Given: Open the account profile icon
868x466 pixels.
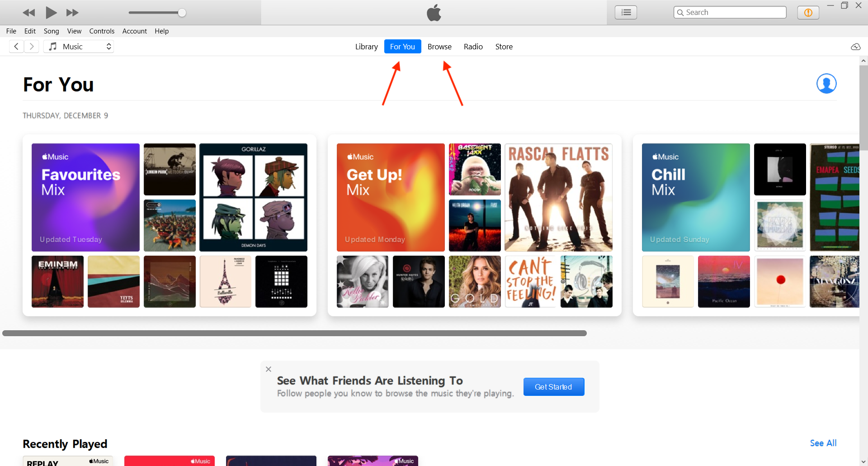Looking at the screenshot, I should click(826, 84).
